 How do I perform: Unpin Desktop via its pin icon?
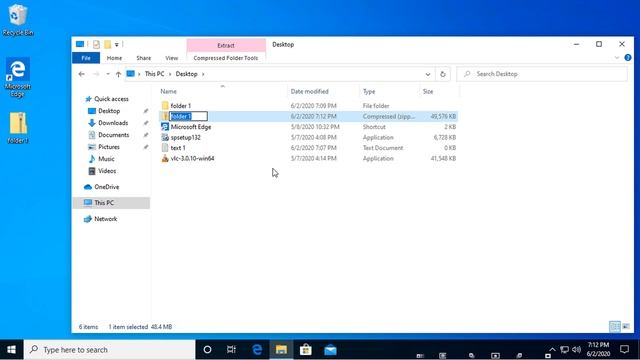pos(146,111)
